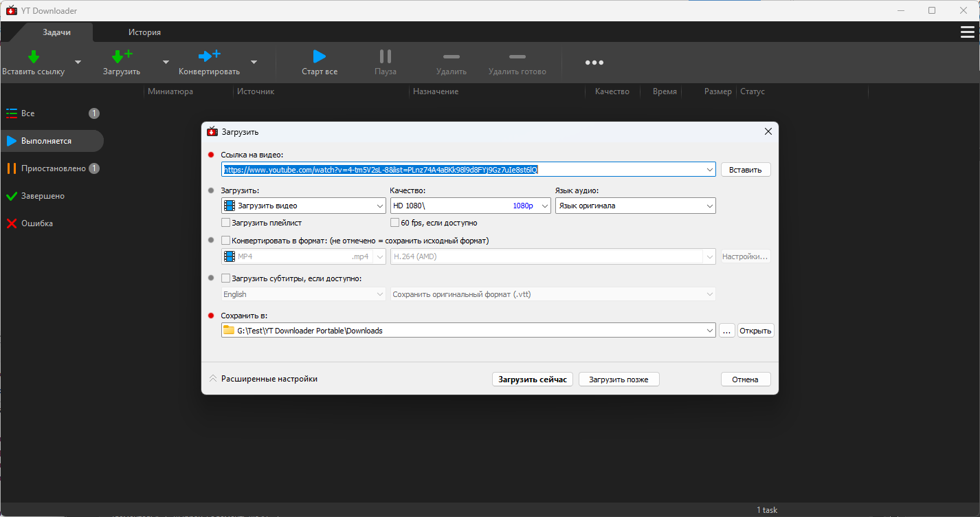980x517 pixels.
Task: Enable the Конвертировать в формат checkbox
Action: (x=226, y=241)
